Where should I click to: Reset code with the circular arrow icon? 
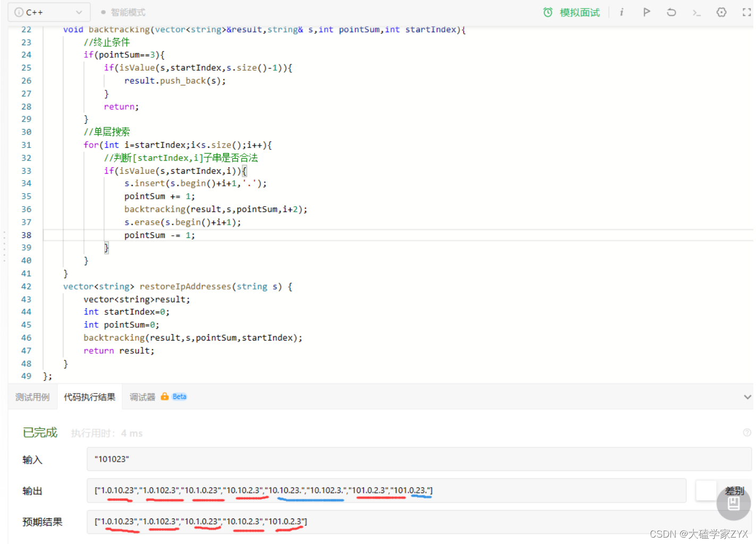[672, 12]
